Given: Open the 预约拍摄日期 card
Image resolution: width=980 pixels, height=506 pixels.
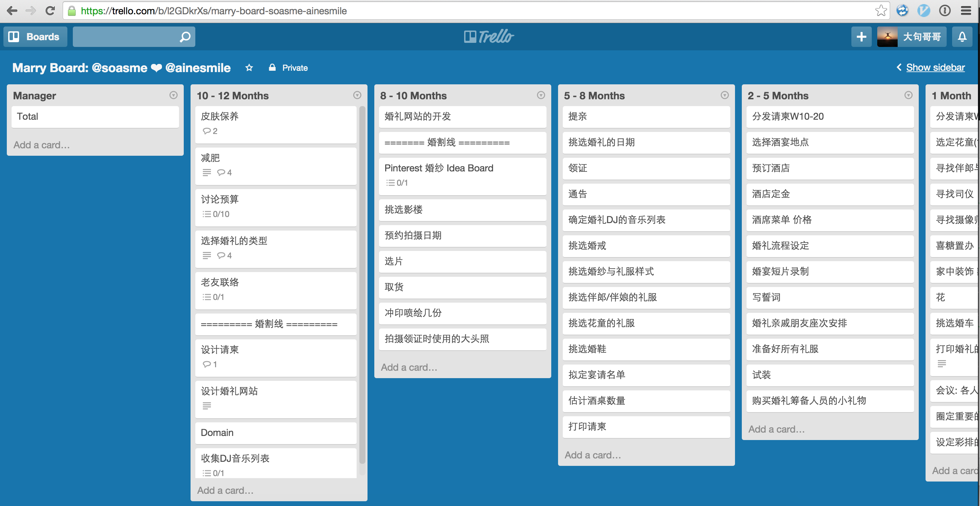Looking at the screenshot, I should point(463,236).
